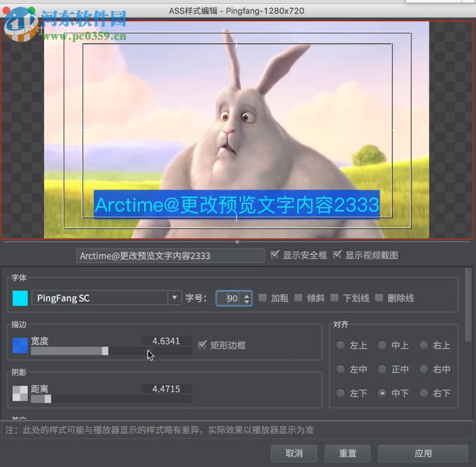Click the cyan font color swatch

point(20,298)
